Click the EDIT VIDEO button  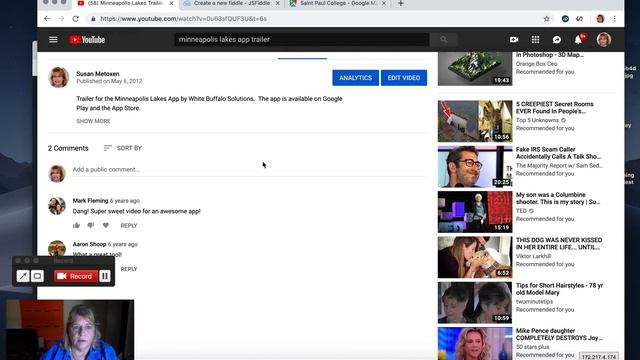tap(404, 78)
